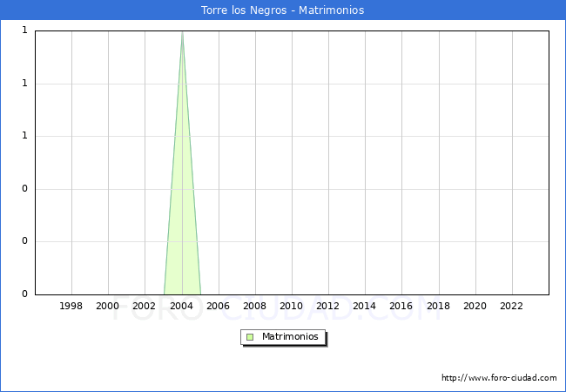This screenshot has width=566, height=392.
Task: Open the foro-ciudad.com link
Action: (x=499, y=378)
